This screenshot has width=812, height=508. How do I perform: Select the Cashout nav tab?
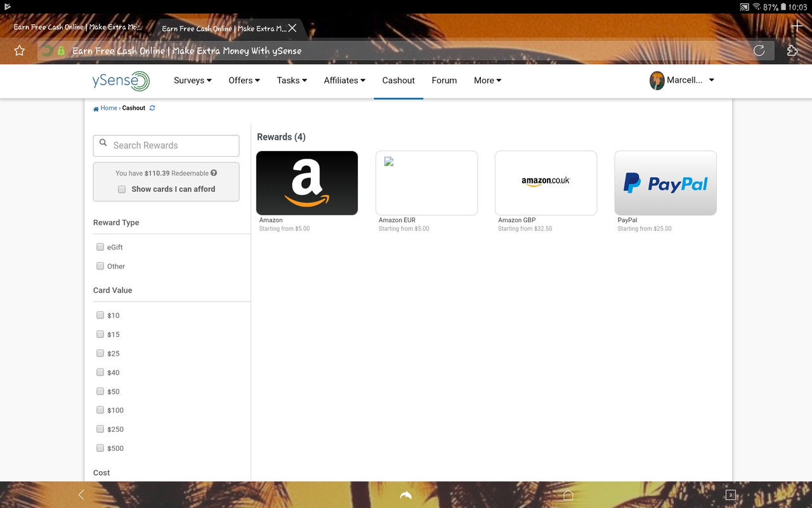coord(398,81)
